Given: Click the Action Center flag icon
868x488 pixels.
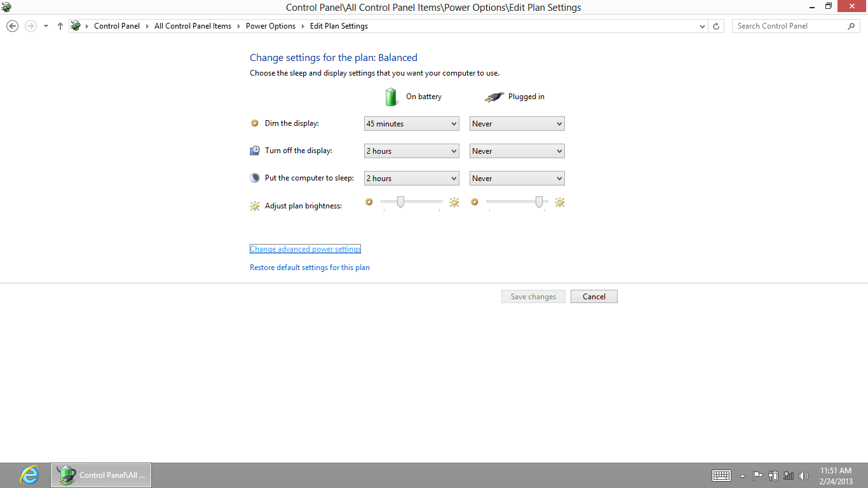Looking at the screenshot, I should click(x=757, y=475).
